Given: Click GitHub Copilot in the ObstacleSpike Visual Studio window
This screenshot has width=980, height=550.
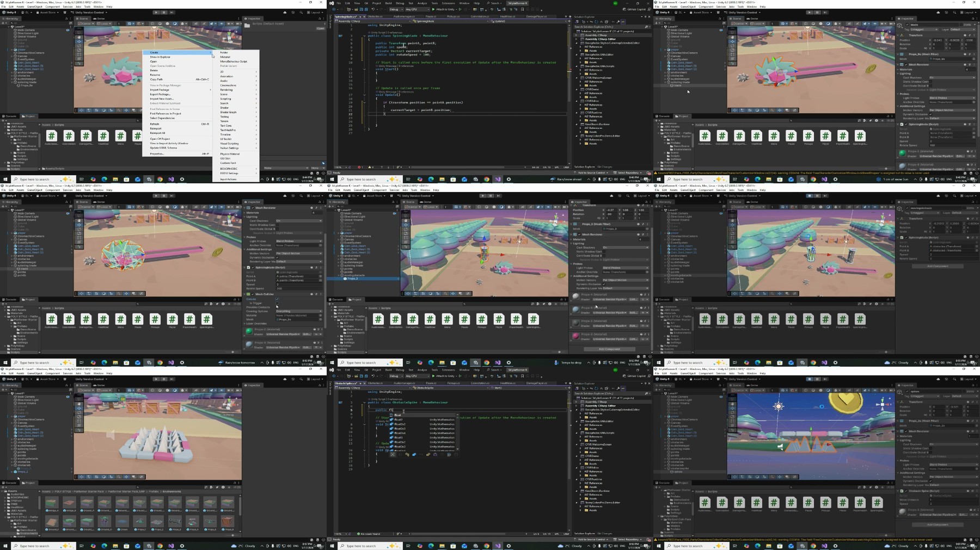Looking at the screenshot, I should click(635, 376).
